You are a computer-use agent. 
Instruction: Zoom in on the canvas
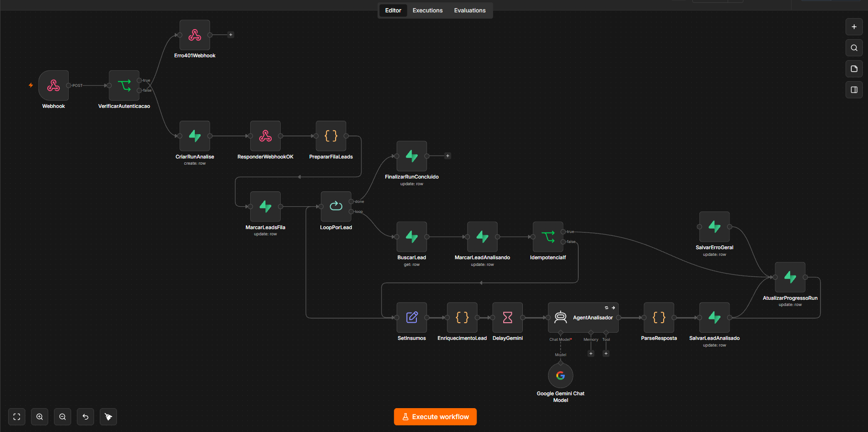tap(40, 417)
